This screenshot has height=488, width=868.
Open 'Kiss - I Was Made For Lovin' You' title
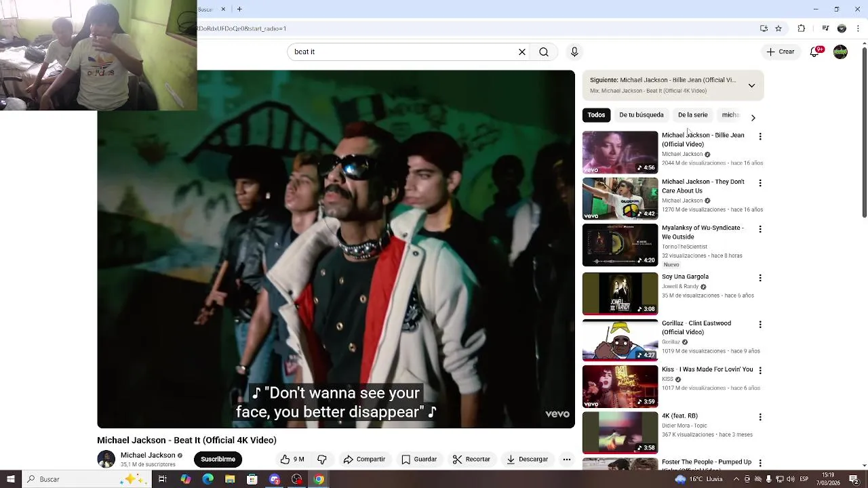click(707, 369)
